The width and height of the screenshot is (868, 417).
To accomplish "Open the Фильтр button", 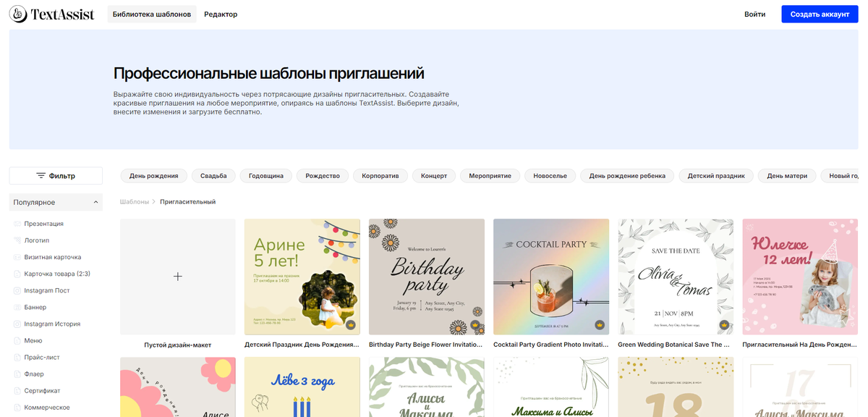I will [x=56, y=176].
